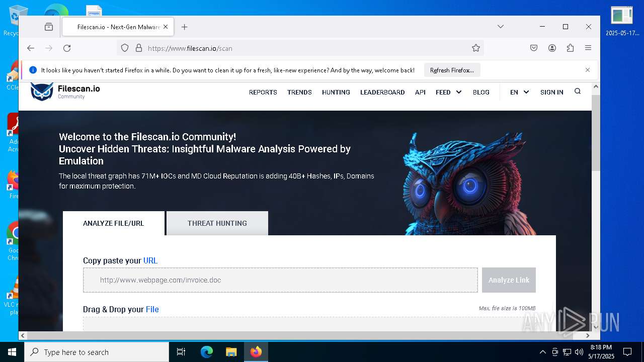
Task: Click the site padlock icon
Action: [x=139, y=48]
